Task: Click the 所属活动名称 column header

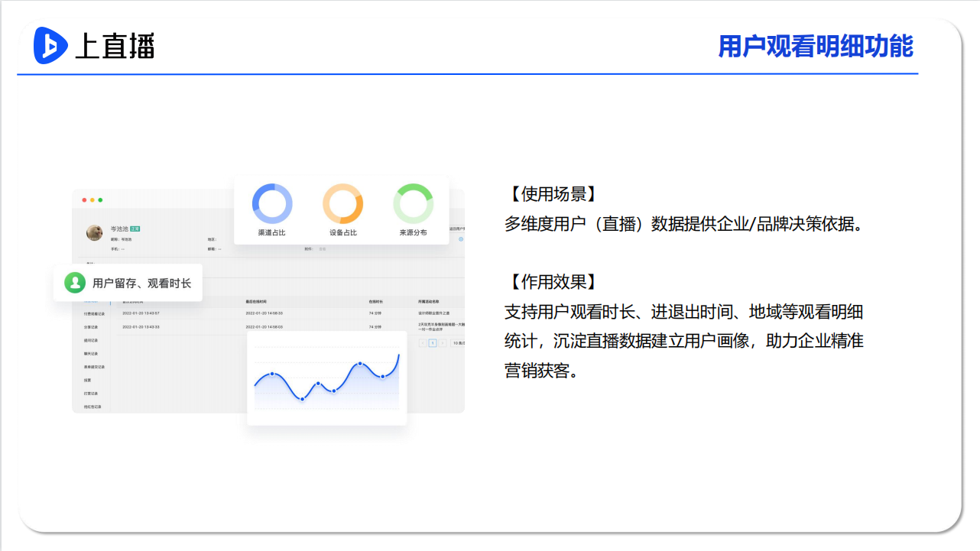Action: 429,302
